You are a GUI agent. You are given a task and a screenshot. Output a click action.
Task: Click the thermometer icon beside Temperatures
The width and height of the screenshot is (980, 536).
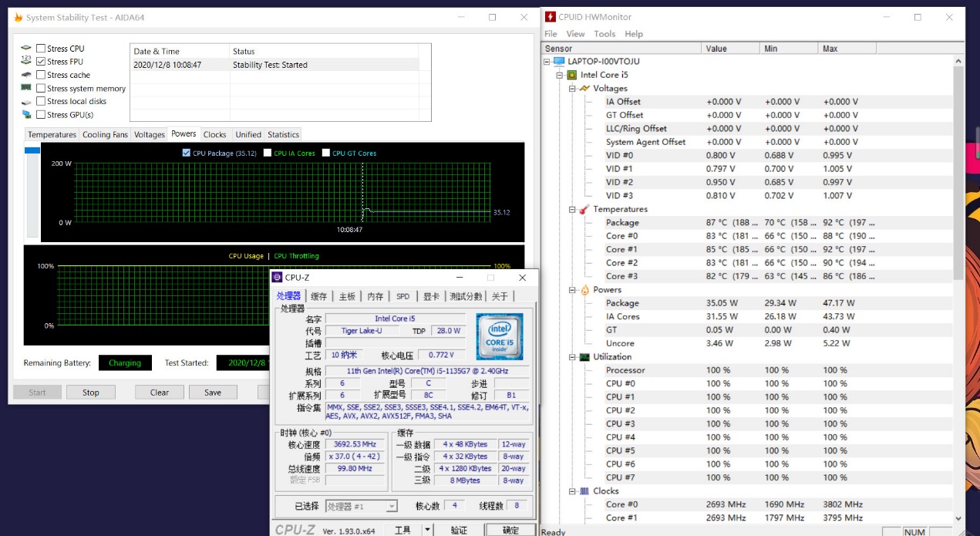584,210
